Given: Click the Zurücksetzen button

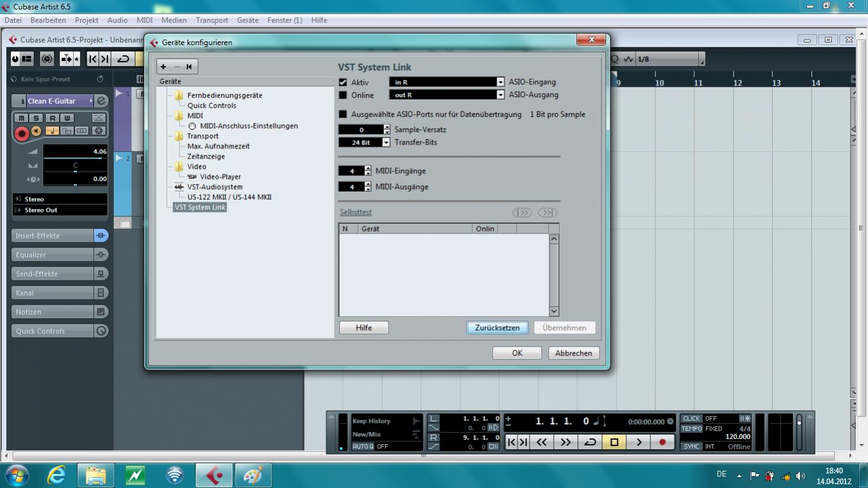Looking at the screenshot, I should [x=497, y=328].
